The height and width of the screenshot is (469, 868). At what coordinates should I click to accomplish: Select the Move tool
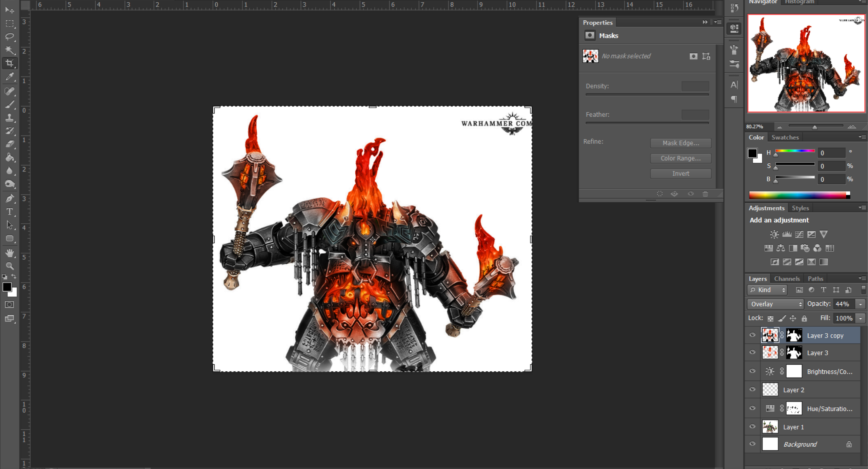coord(9,10)
